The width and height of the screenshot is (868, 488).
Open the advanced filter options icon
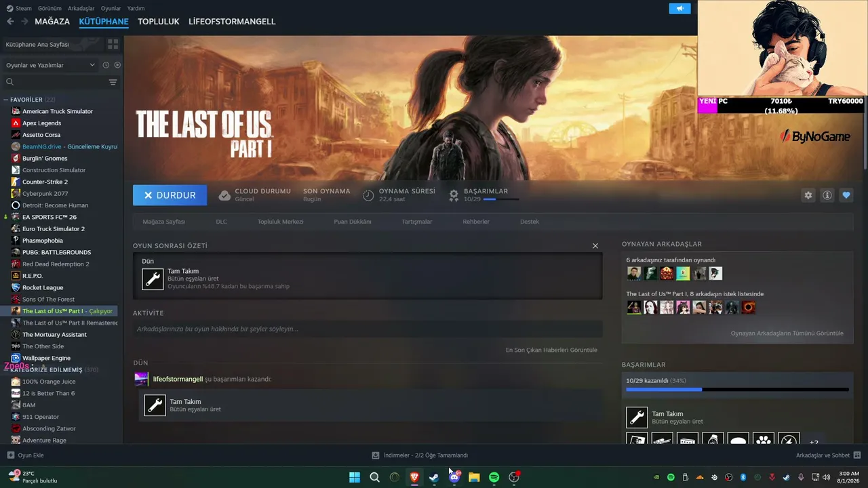(x=113, y=82)
